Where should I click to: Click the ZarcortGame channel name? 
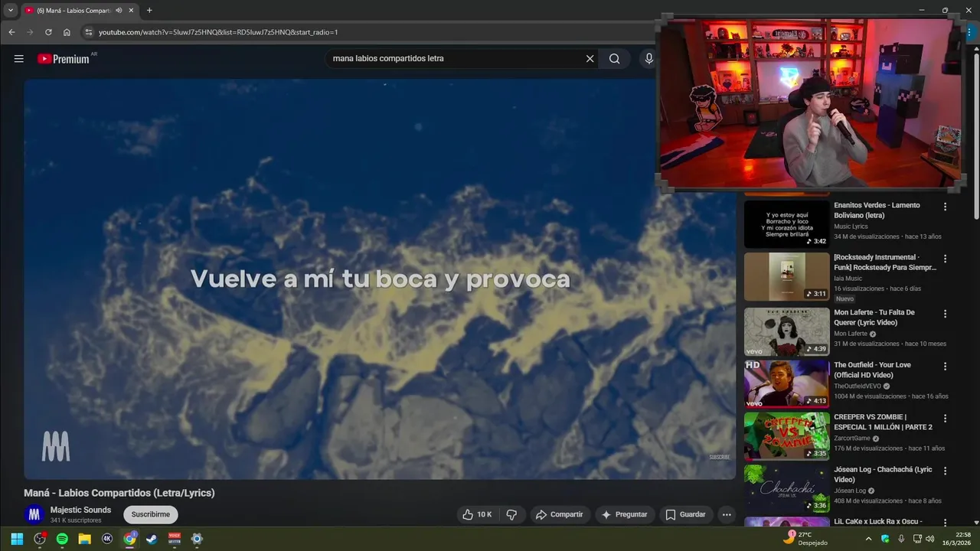click(x=851, y=439)
